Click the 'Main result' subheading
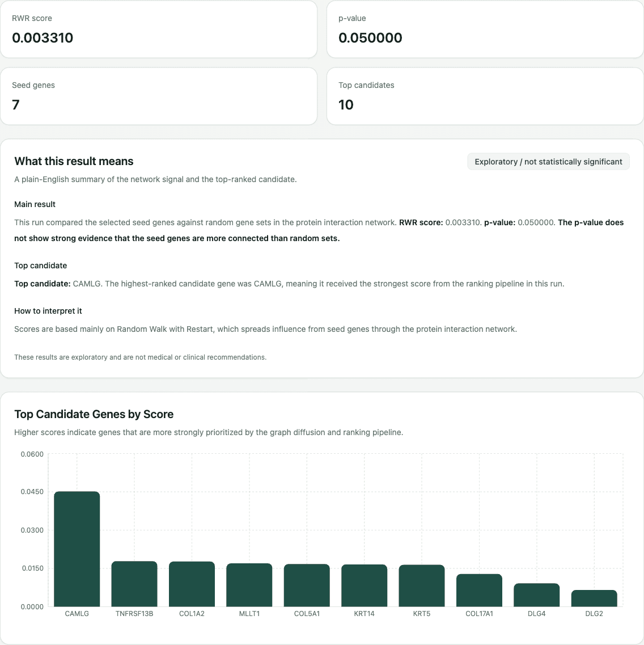The height and width of the screenshot is (645, 644). point(35,204)
